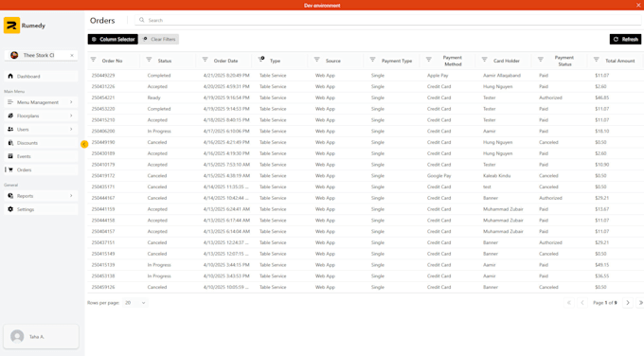Open the Rows per page dropdown

click(x=135, y=303)
